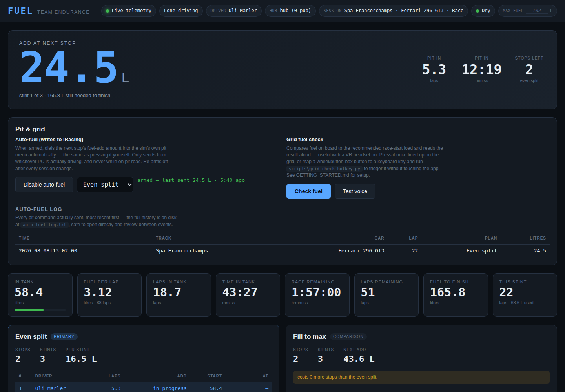Click the Oli Marler stint row
The width and height of the screenshot is (565, 392).
click(144, 388)
